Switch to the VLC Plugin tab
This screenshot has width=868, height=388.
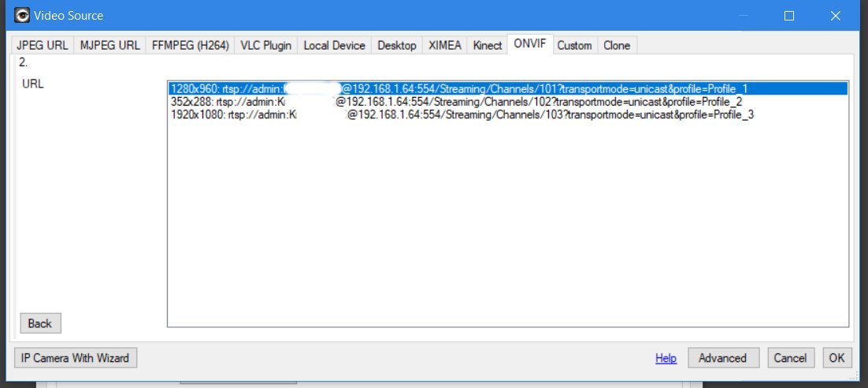pyautogui.click(x=265, y=46)
